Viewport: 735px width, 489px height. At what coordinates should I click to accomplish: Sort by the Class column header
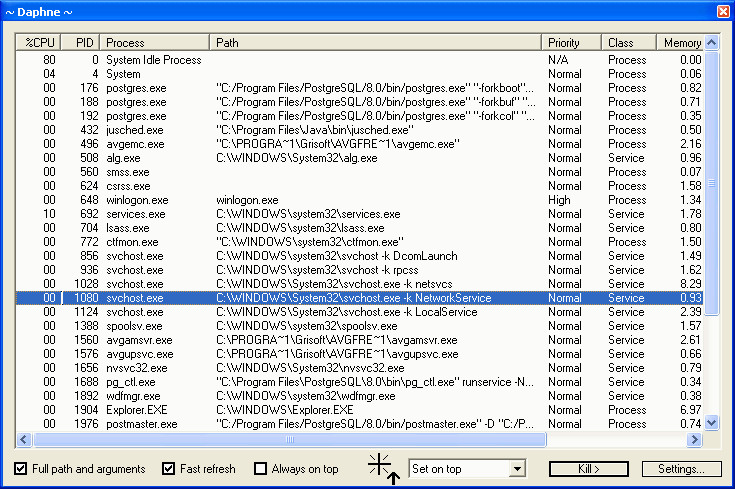(x=629, y=43)
